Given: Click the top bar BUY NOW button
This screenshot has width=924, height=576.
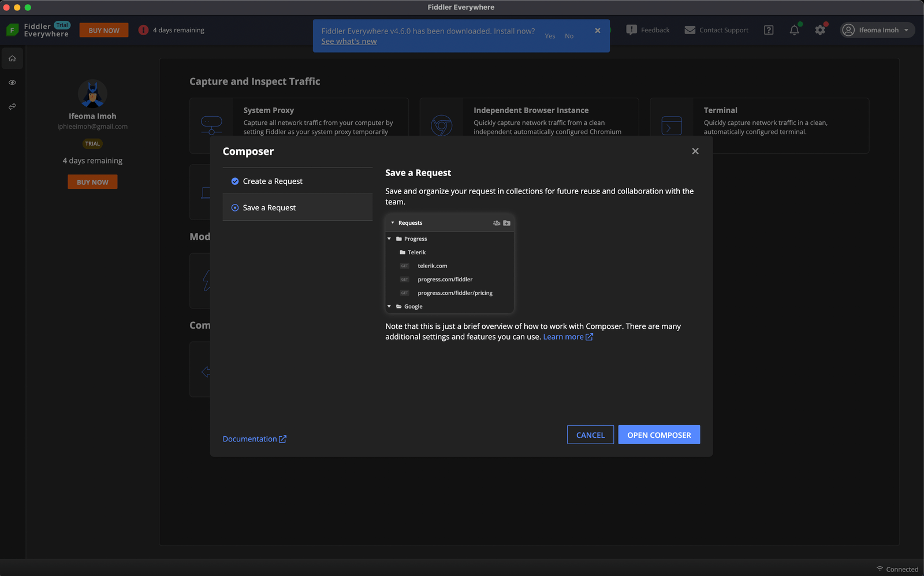Looking at the screenshot, I should [104, 30].
